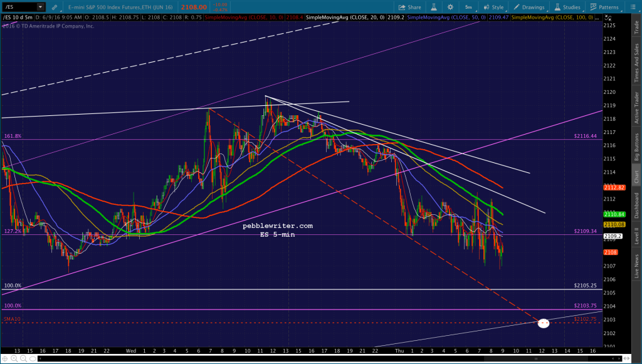Click the symbol link chain icon

(55, 7)
